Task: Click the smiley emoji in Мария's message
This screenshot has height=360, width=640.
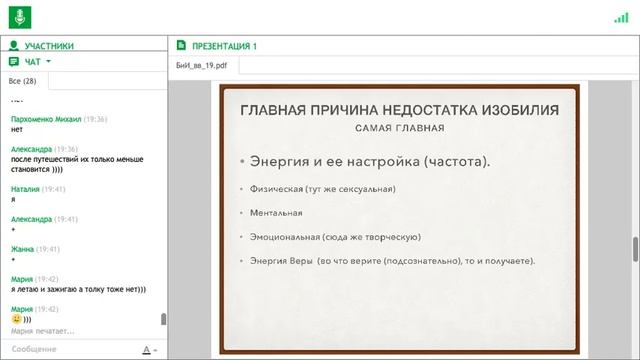Action: click(16, 319)
